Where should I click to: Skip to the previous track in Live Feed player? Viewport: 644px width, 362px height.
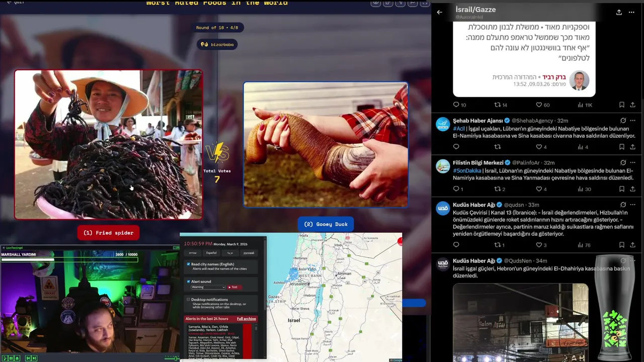coord(28,358)
